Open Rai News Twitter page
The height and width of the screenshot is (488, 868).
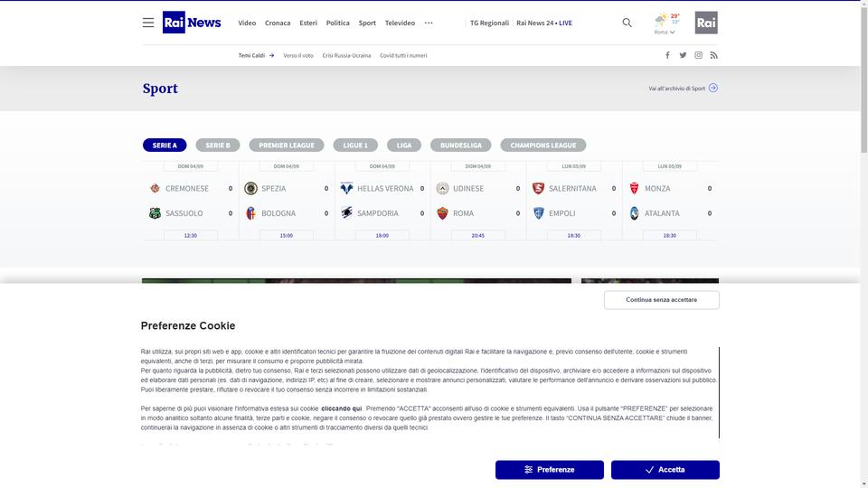point(684,55)
